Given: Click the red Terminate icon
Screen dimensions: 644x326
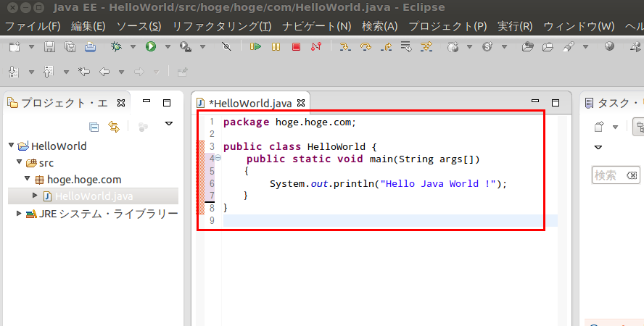Looking at the screenshot, I should point(296,47).
